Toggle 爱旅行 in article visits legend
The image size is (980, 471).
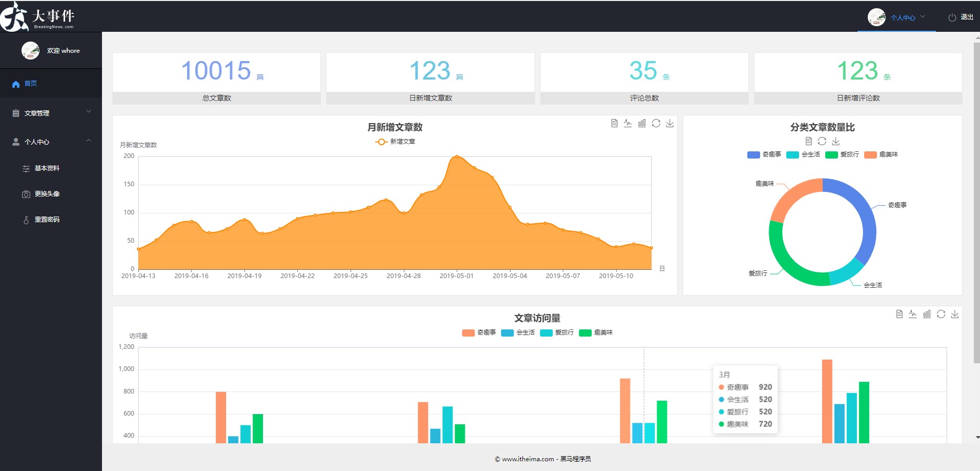tap(557, 332)
